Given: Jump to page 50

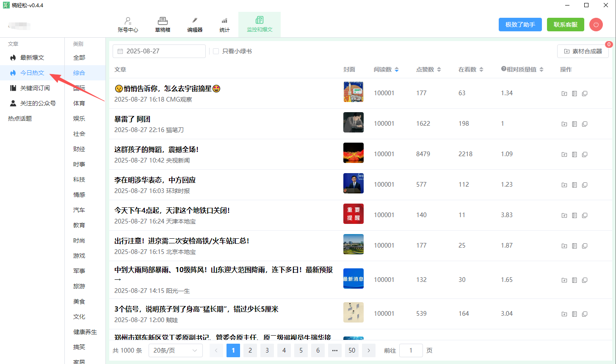Looking at the screenshot, I should tap(352, 350).
